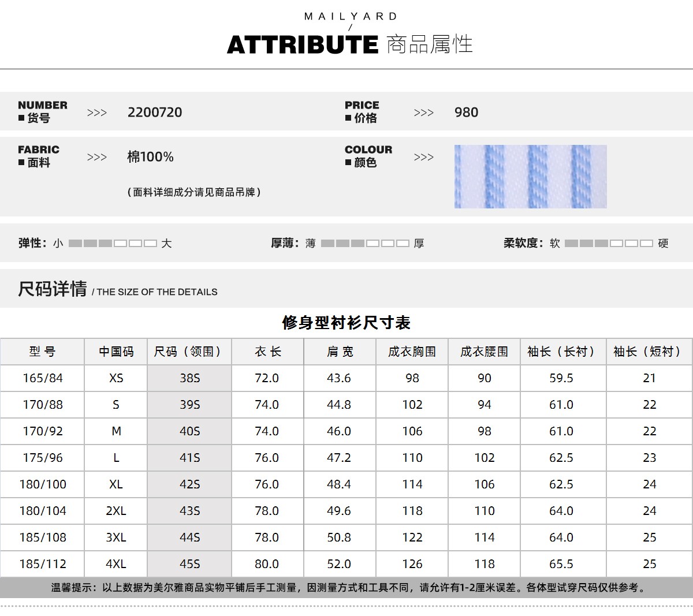Image resolution: width=693 pixels, height=616 pixels.
Task: Click the 170/92 model cell
Action: (43, 431)
